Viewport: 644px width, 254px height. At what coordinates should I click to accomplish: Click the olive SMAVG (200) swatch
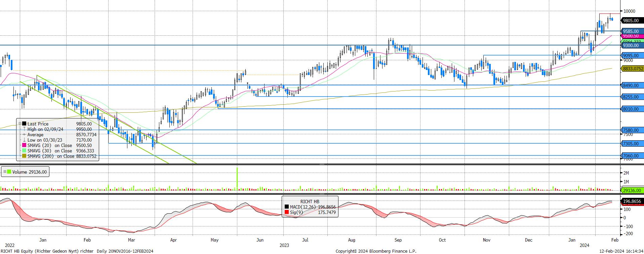coord(25,156)
